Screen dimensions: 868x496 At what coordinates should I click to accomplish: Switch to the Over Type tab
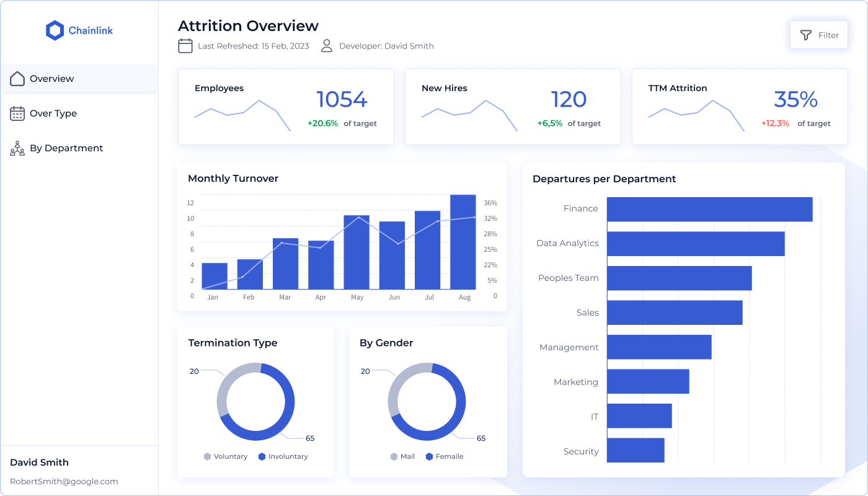click(79, 113)
